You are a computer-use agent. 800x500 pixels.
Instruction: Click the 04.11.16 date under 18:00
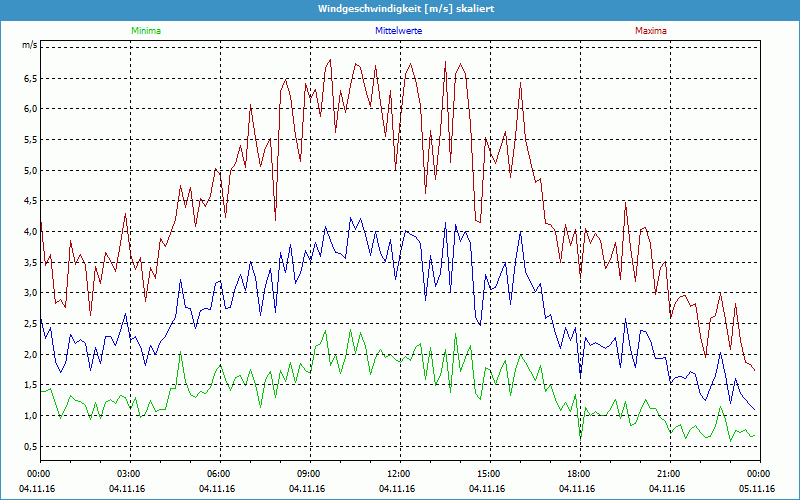577,489
